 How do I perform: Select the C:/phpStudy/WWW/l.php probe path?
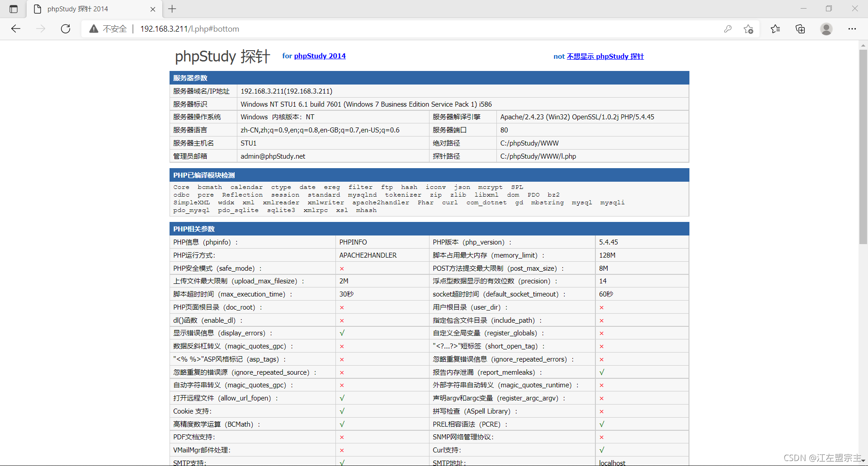538,156
